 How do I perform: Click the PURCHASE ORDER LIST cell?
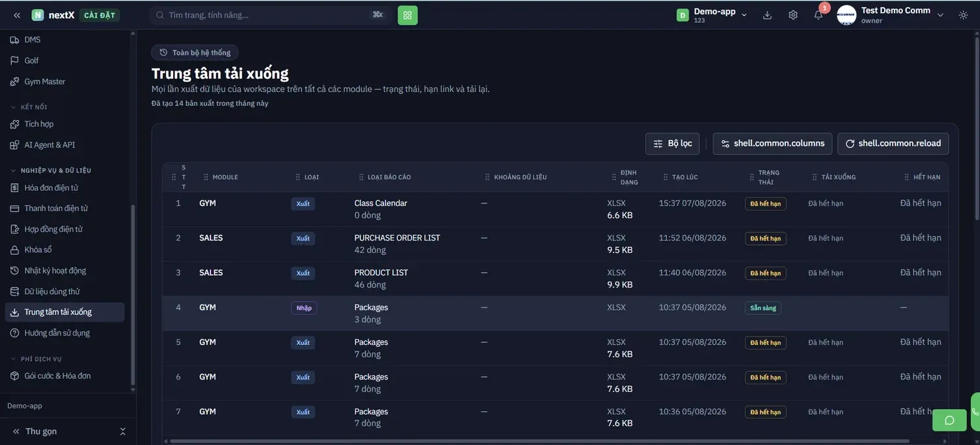pos(397,238)
